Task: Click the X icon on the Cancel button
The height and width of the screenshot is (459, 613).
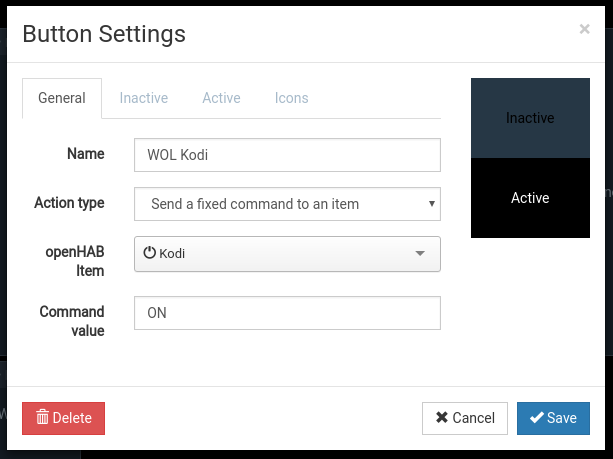Action: click(x=441, y=418)
